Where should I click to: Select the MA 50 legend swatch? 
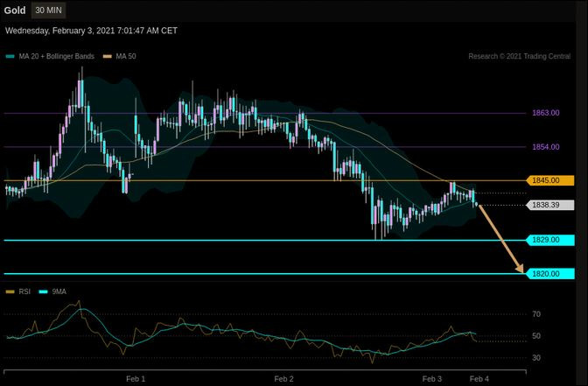[108, 57]
